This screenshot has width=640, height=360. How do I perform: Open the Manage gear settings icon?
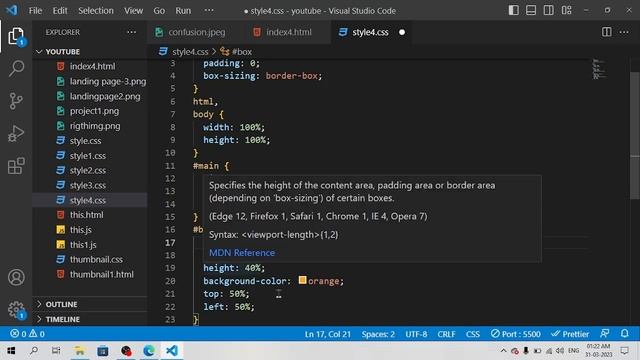pyautogui.click(x=16, y=310)
